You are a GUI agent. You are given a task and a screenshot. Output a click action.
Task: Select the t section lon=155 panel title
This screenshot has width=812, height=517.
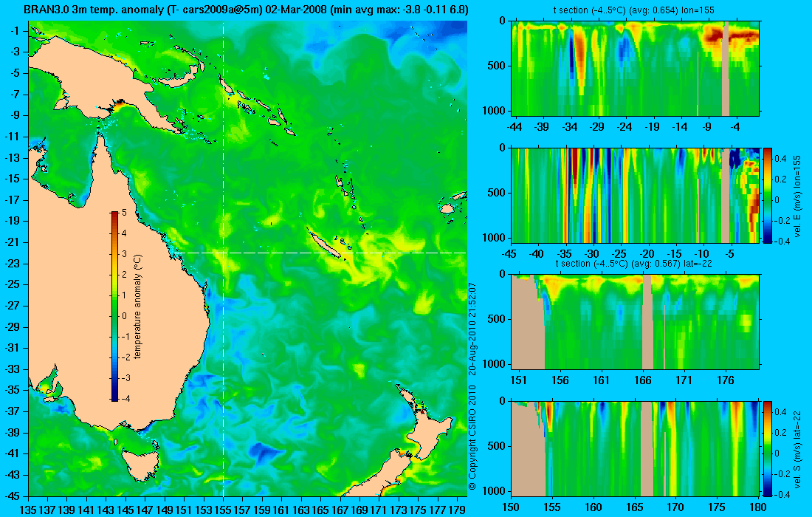click(x=635, y=10)
